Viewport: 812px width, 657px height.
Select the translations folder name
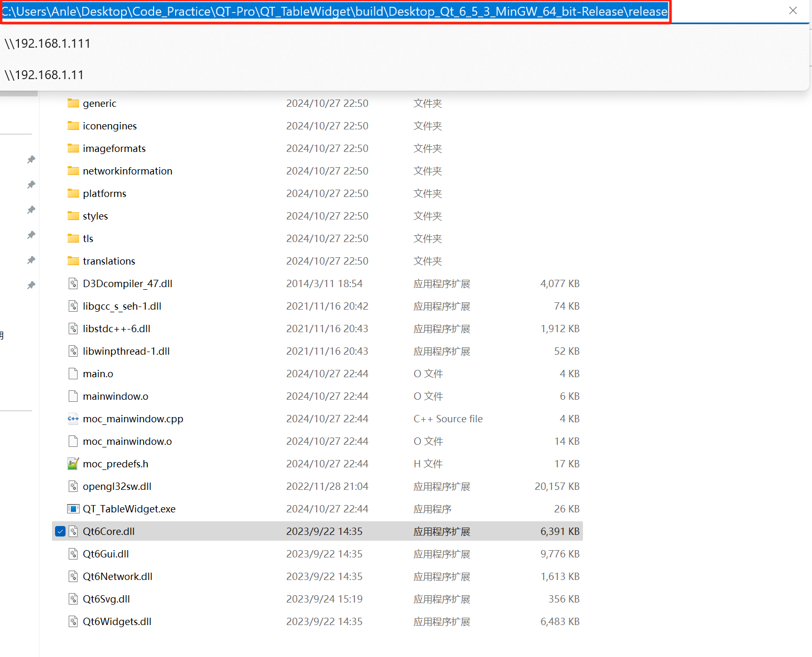pyautogui.click(x=109, y=261)
